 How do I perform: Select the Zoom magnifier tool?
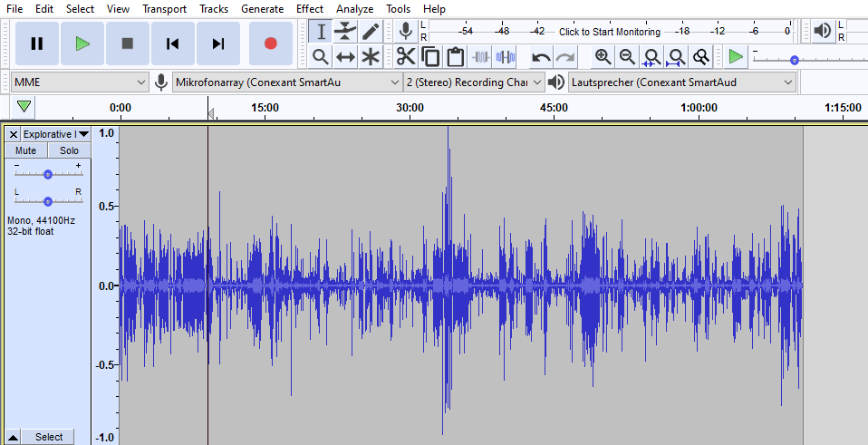[321, 56]
